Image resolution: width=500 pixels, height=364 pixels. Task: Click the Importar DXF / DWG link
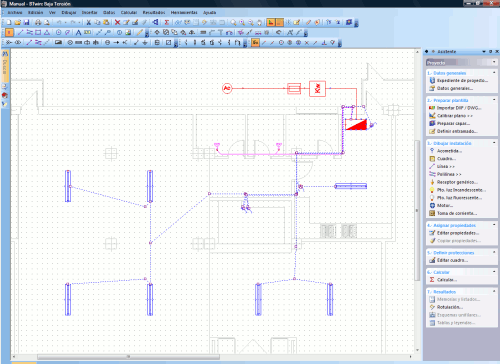pyautogui.click(x=459, y=108)
